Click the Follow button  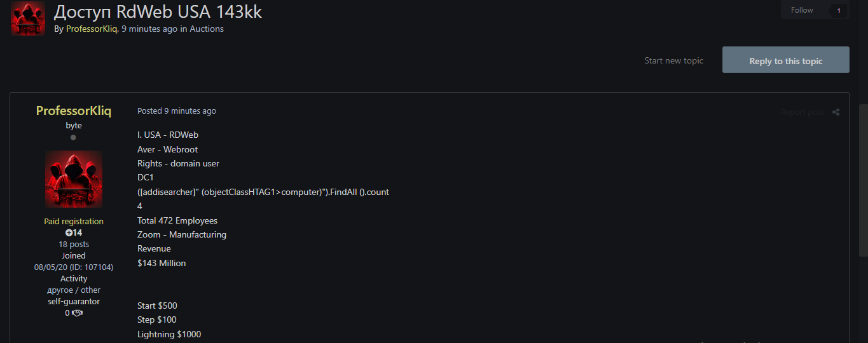tap(802, 10)
